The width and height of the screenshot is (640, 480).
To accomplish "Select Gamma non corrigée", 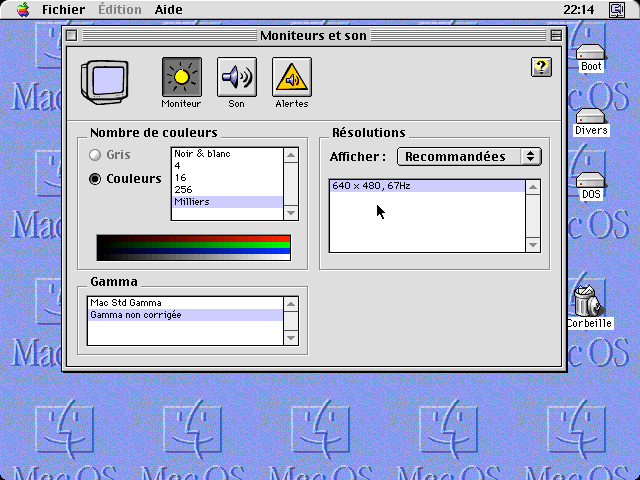I will (185, 315).
